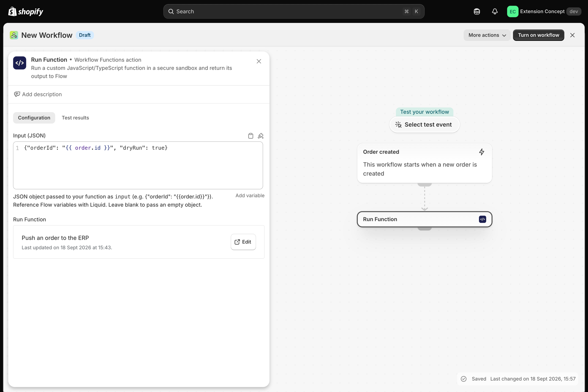Click the dev badge next to store name
Screen dimensions: 588x392
click(x=574, y=11)
